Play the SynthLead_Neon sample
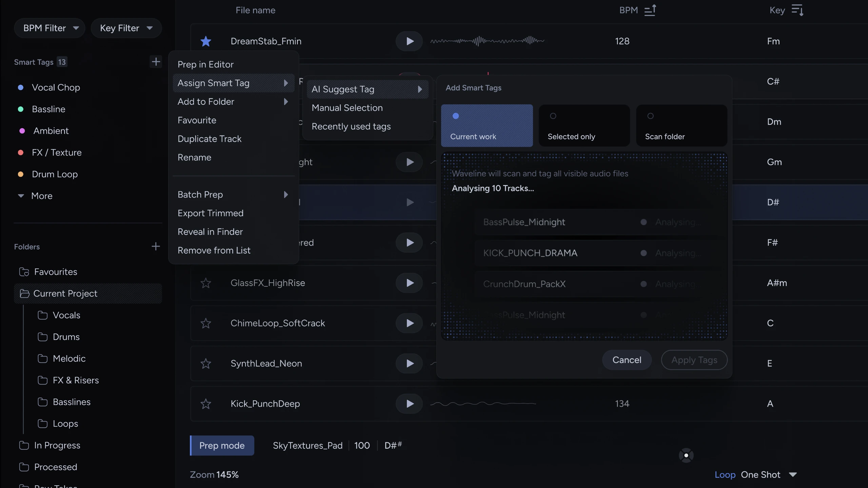This screenshot has width=868, height=488. tap(409, 364)
